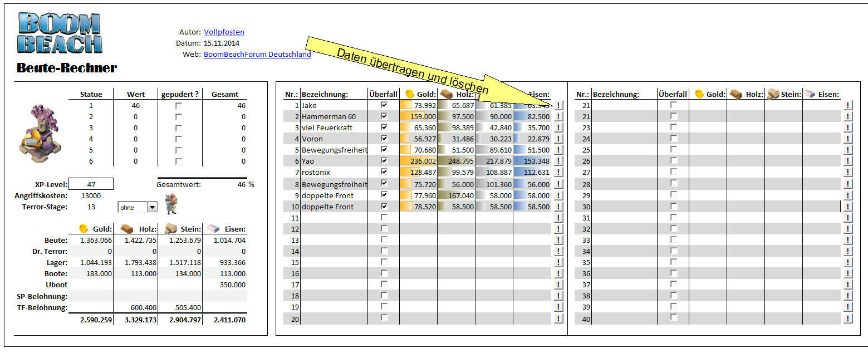Click the exclamation button for the Yao row
The height and width of the screenshot is (353, 868).
558,161
